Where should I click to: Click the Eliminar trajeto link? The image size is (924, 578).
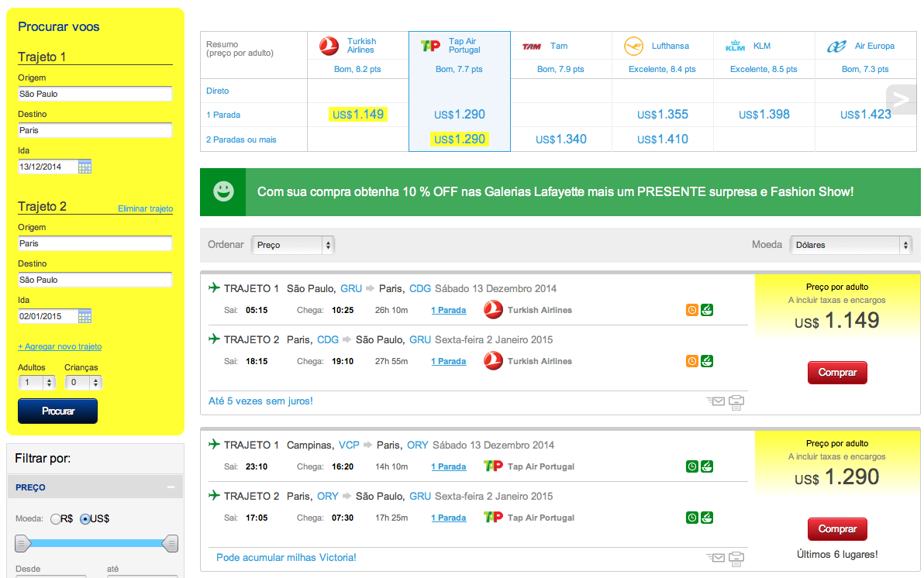145,209
